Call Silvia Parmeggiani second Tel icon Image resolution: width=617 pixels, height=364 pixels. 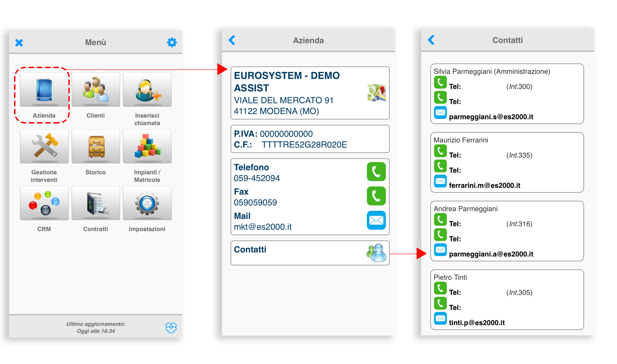click(440, 98)
